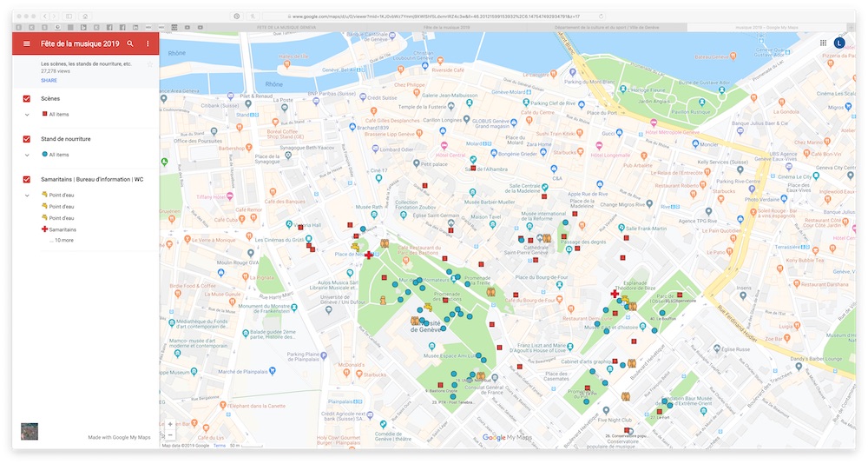Toggle the Stand de nourriture layer checkbox
This screenshot has height=464, width=868.
27,139
